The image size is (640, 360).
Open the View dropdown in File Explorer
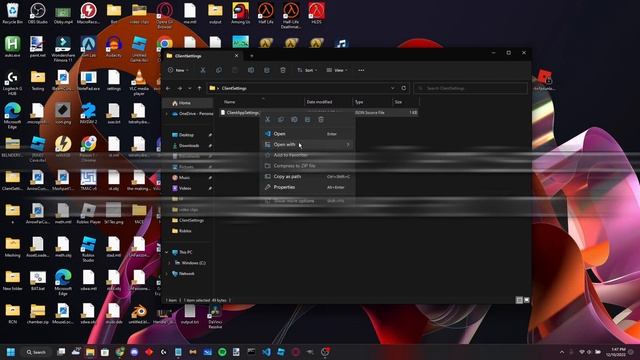(x=337, y=70)
